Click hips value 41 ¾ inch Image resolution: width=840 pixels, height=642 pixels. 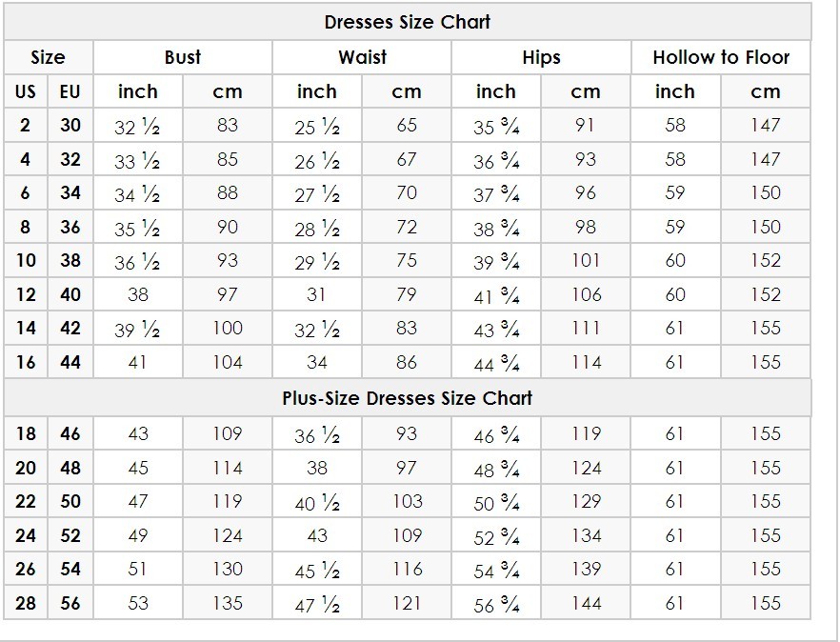[496, 295]
